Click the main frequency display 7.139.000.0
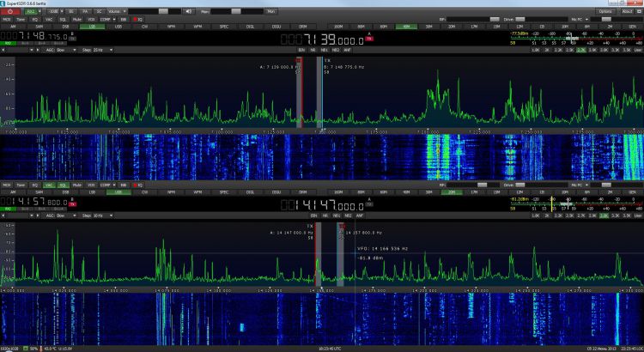644x352 pixels. [x=322, y=39]
